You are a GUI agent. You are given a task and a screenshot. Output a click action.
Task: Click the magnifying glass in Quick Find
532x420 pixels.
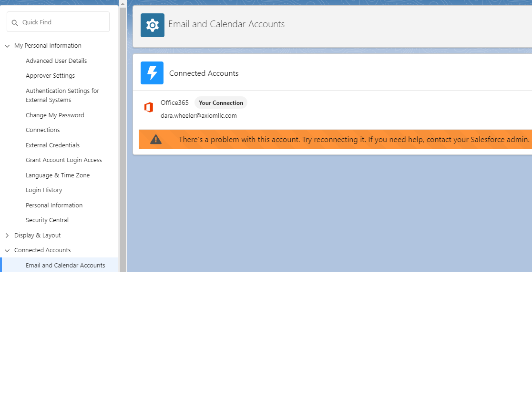coord(15,22)
